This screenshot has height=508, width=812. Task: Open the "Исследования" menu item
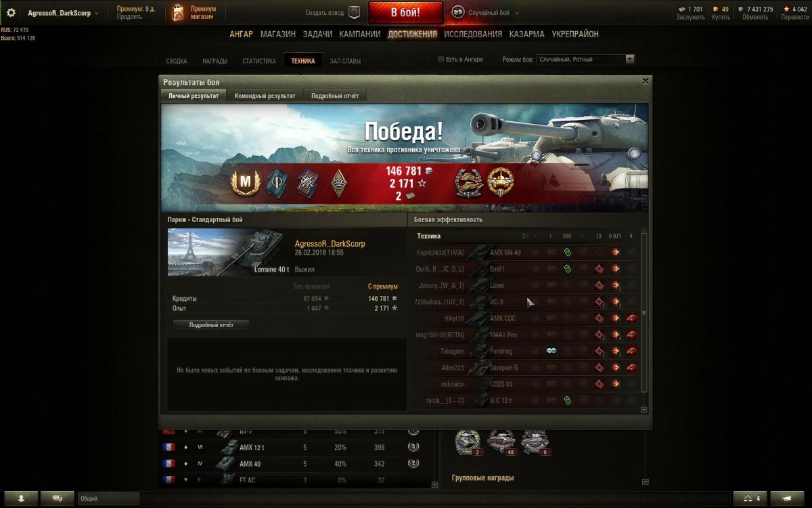pyautogui.click(x=473, y=34)
